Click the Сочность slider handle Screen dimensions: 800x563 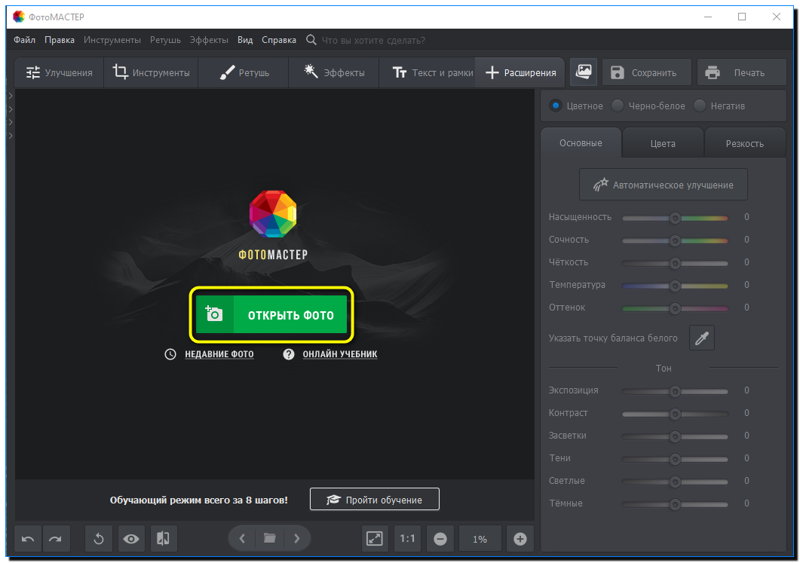pos(675,240)
